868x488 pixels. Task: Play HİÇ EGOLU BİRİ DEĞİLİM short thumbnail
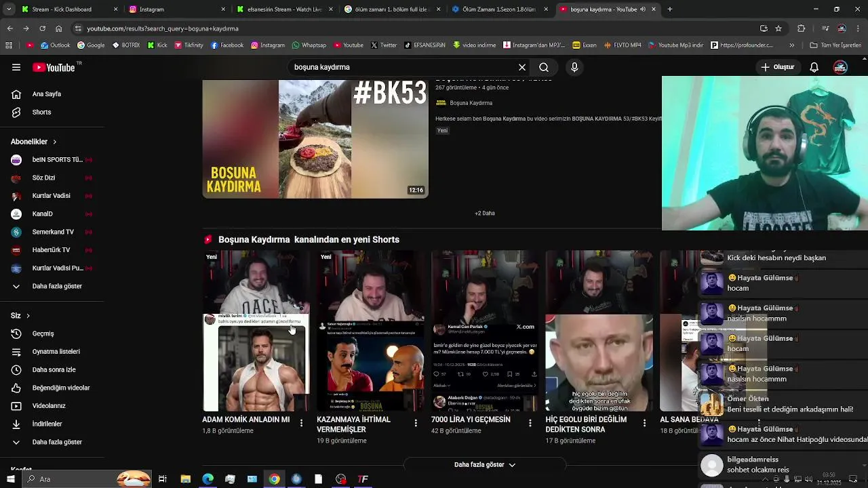[x=599, y=331]
